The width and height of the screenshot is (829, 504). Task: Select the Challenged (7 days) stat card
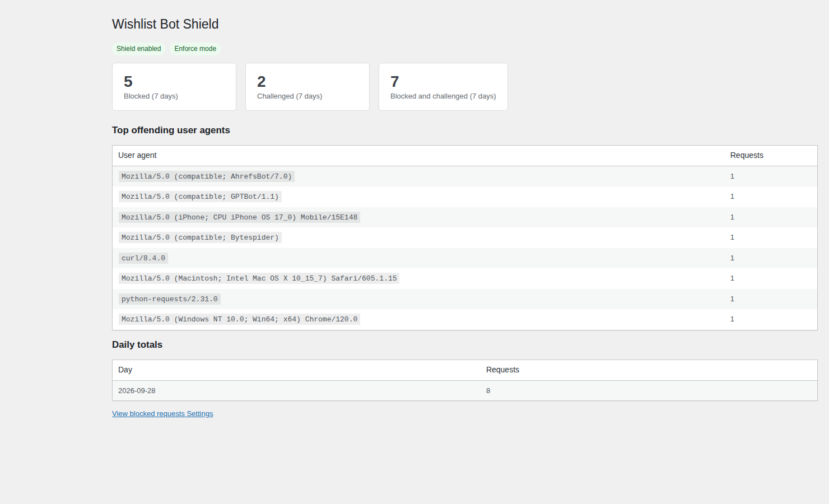[x=308, y=87]
